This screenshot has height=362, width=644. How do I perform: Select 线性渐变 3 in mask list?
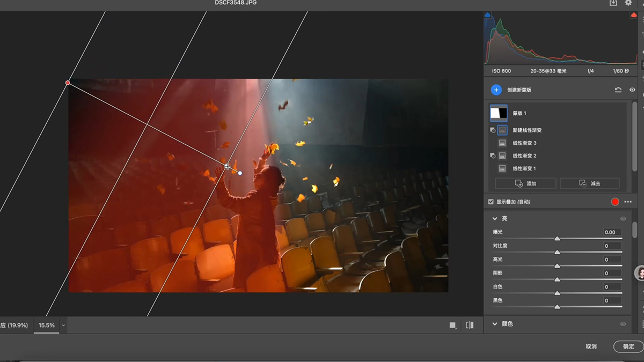coord(524,143)
